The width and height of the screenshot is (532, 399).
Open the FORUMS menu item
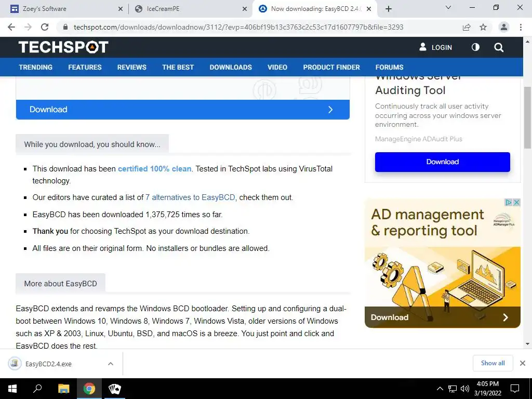(x=389, y=67)
